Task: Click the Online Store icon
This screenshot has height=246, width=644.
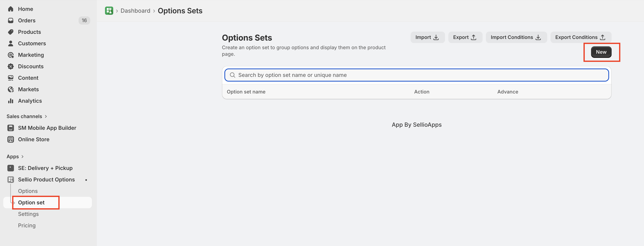Action: point(10,139)
